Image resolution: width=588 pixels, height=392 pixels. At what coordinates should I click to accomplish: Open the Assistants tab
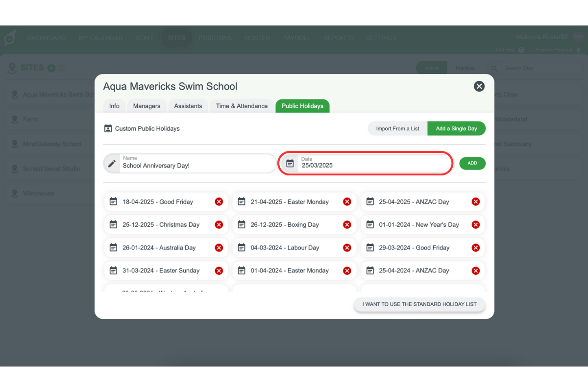(x=188, y=106)
